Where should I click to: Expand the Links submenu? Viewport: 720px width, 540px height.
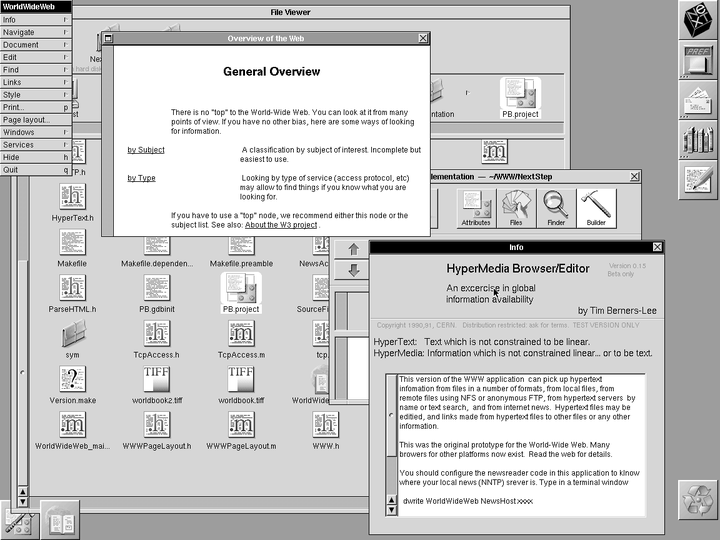35,82
